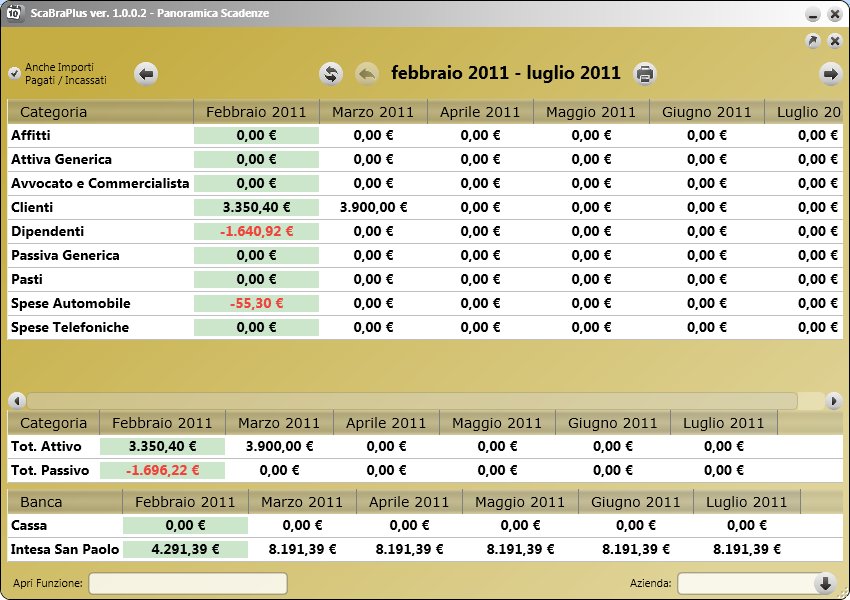The image size is (850, 600).
Task: Select the Dipendenti category row
Action: tap(425, 231)
